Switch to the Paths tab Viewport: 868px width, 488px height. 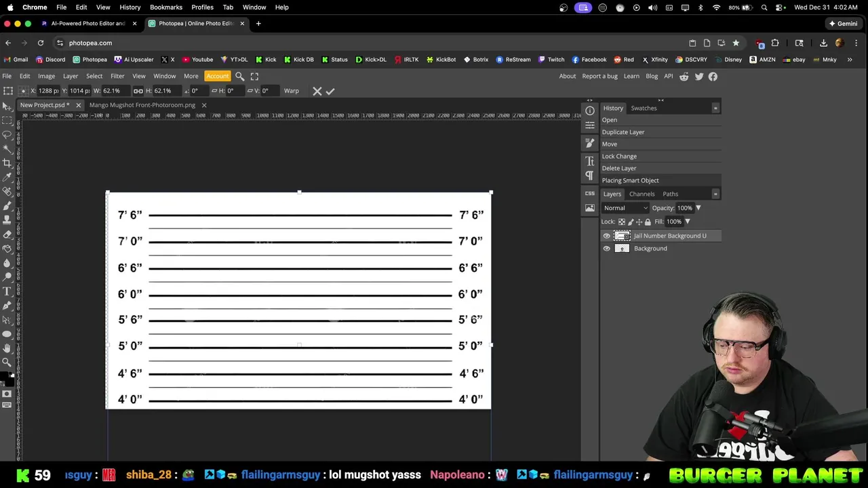tap(670, 194)
